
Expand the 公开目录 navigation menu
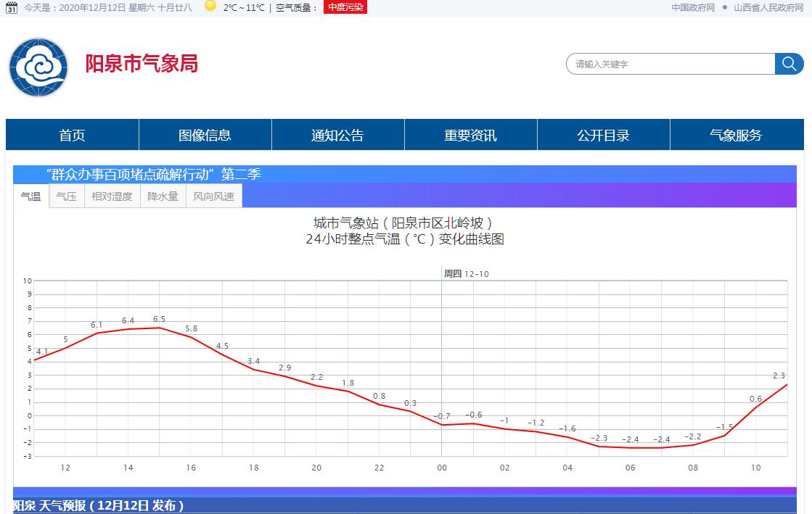click(603, 135)
